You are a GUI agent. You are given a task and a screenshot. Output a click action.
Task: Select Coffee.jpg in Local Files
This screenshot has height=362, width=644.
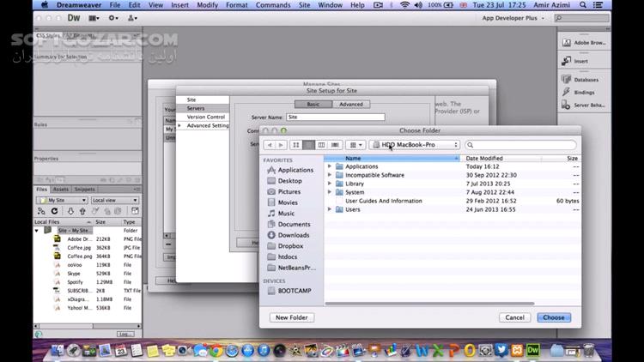[79, 248]
